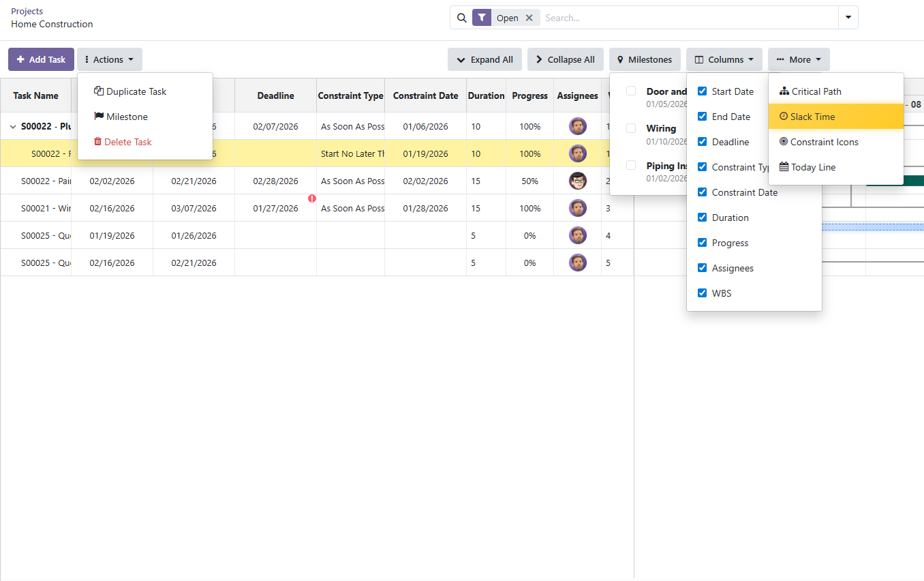
Task: Check the Wiring milestone checkbox
Action: [x=631, y=128]
